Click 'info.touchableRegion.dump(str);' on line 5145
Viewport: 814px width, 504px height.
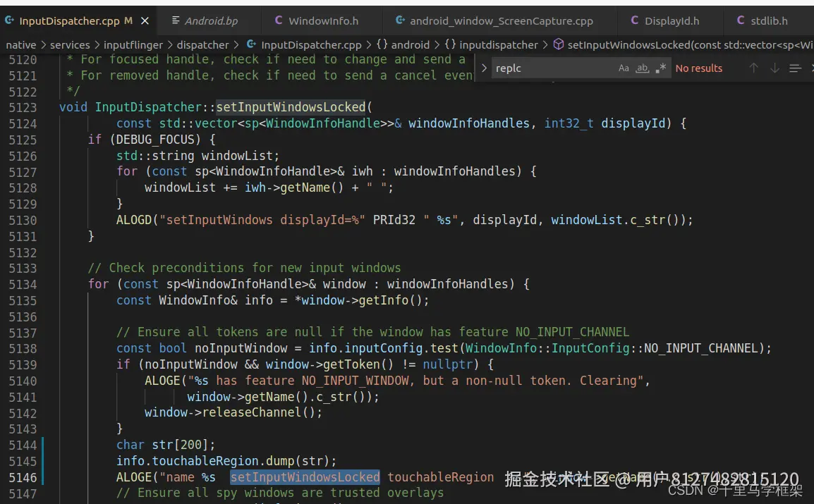point(226,461)
